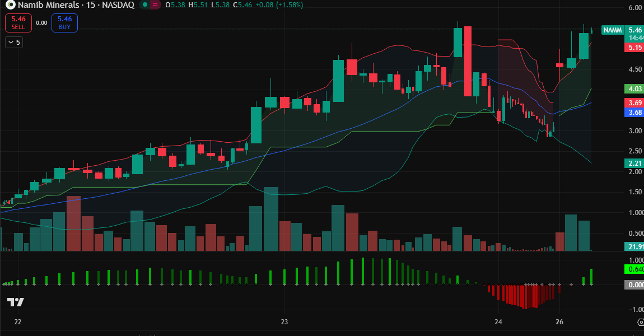The height and width of the screenshot is (336, 644).
Task: Click the +0.08 (+1.58%) change text
Action: coord(279,5)
